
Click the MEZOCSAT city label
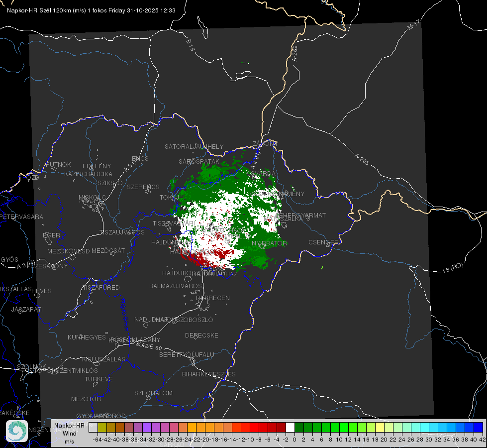108,250
